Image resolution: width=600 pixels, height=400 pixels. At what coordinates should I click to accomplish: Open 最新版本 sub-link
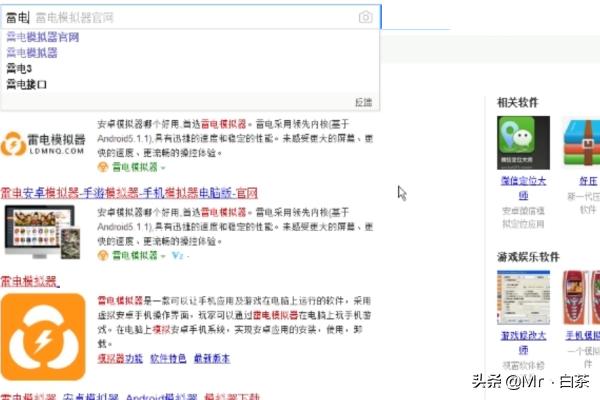click(212, 359)
